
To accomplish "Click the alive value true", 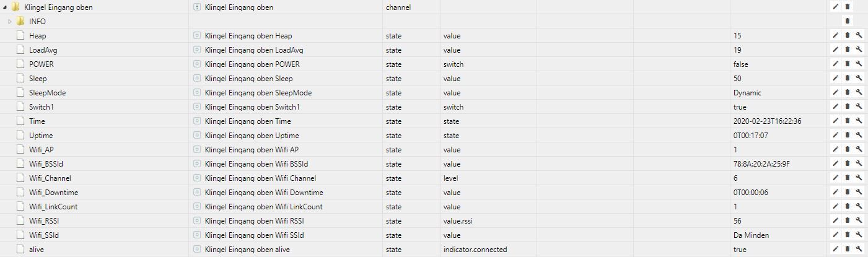I will (x=740, y=250).
